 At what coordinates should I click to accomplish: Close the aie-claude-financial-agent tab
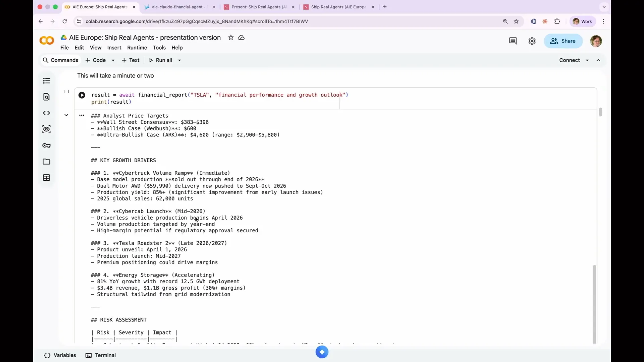pos(214,7)
